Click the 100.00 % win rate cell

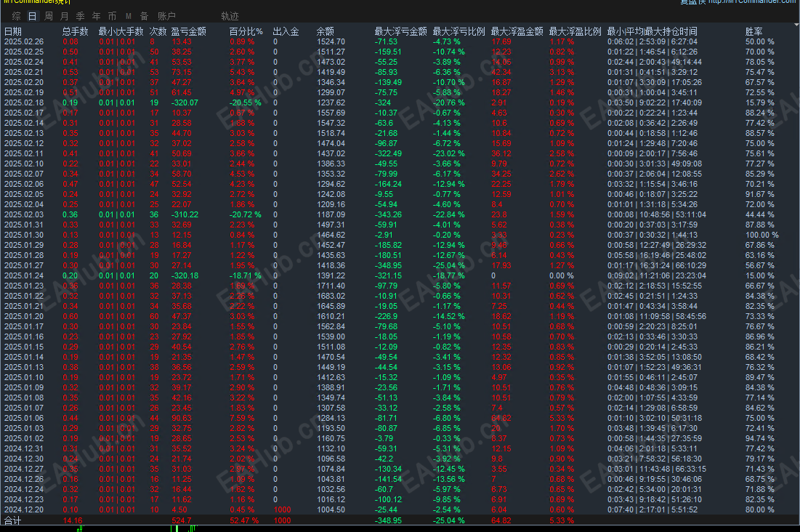pos(762,235)
